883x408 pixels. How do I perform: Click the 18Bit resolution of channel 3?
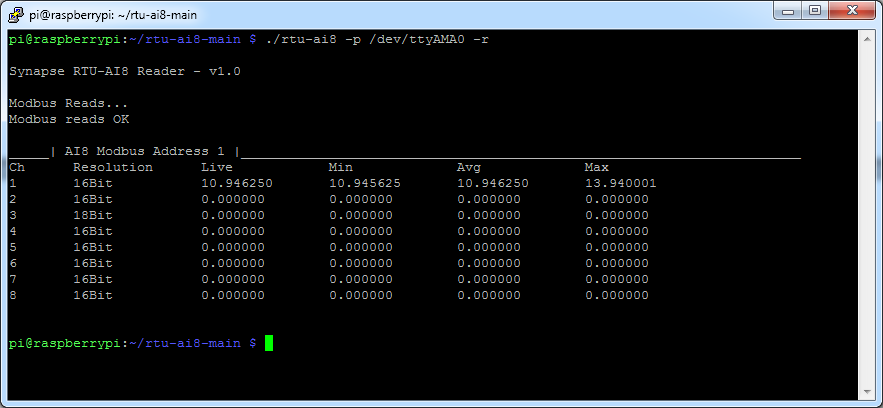click(93, 215)
